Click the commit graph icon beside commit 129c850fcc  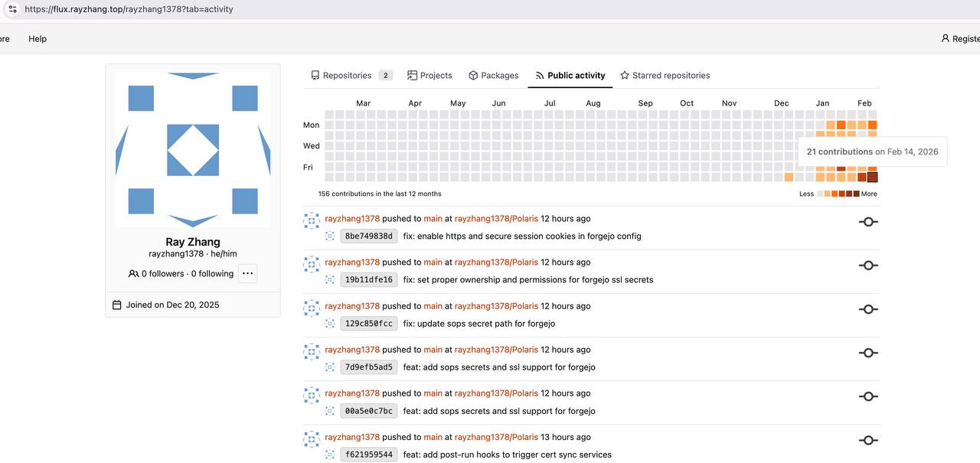(867, 309)
